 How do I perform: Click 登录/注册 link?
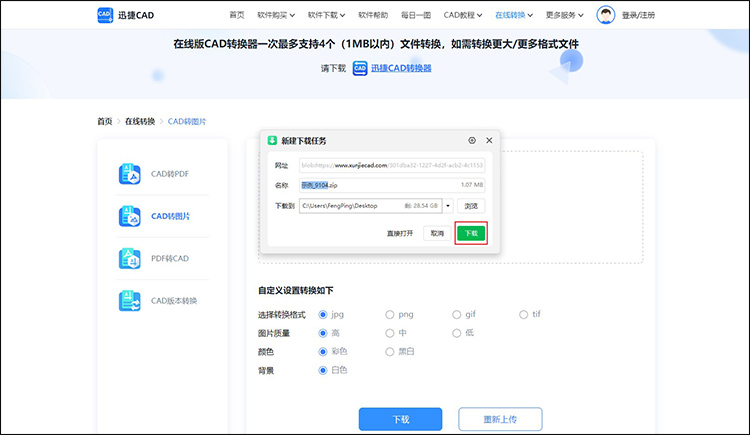pos(638,15)
